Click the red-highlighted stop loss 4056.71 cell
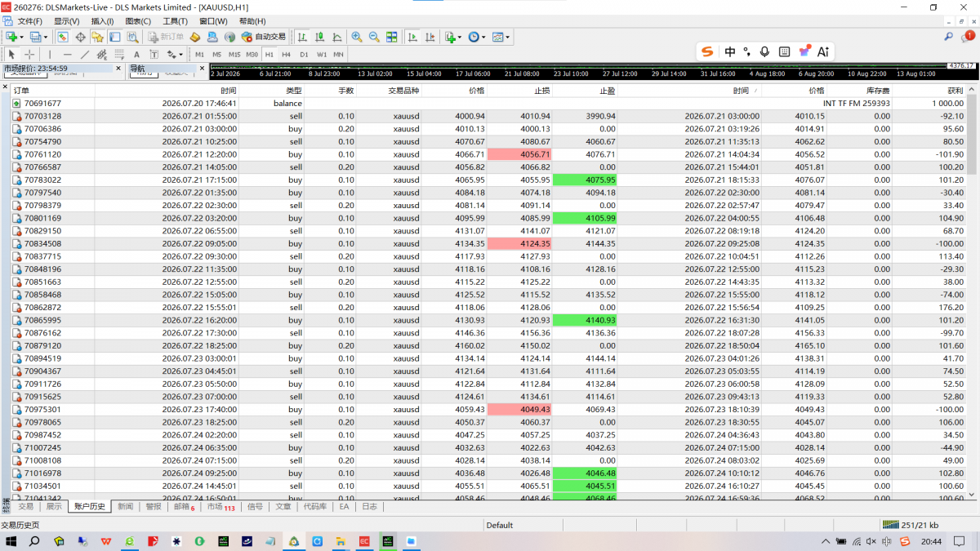980x551 pixels. (x=519, y=154)
